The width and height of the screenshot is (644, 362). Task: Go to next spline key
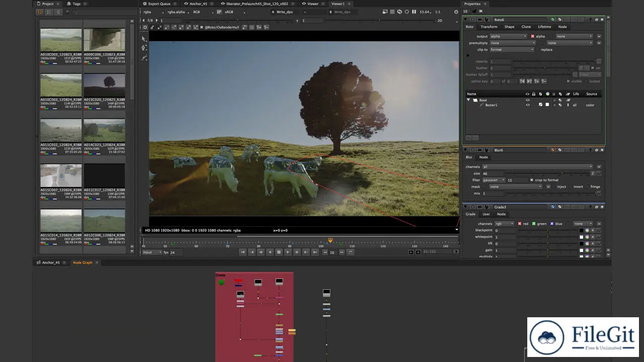coord(529,81)
